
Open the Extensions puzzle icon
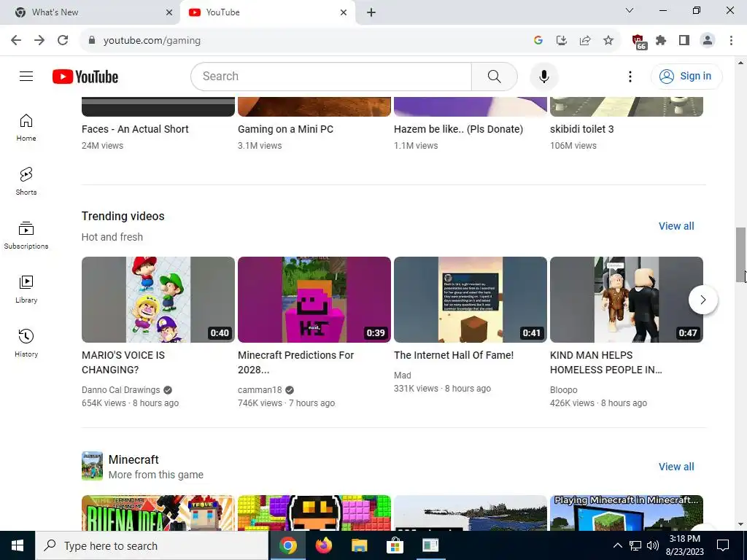coord(661,40)
